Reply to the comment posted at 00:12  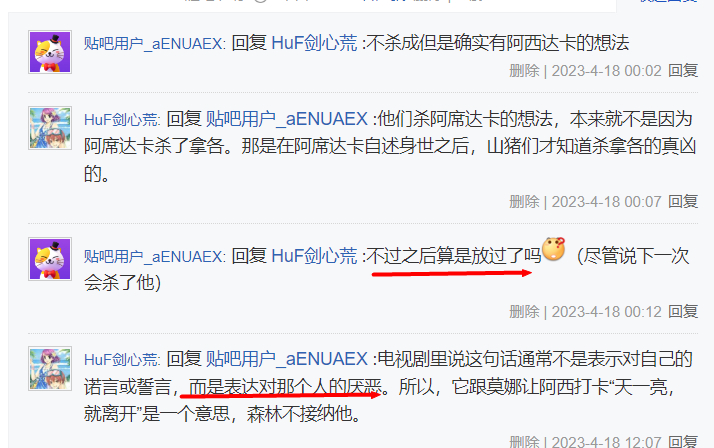[683, 311]
